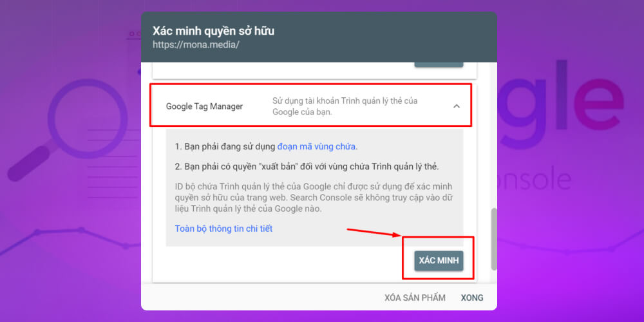Click 'Sử dụng tài khoản Trình quản lý thẻ' description

[345, 106]
